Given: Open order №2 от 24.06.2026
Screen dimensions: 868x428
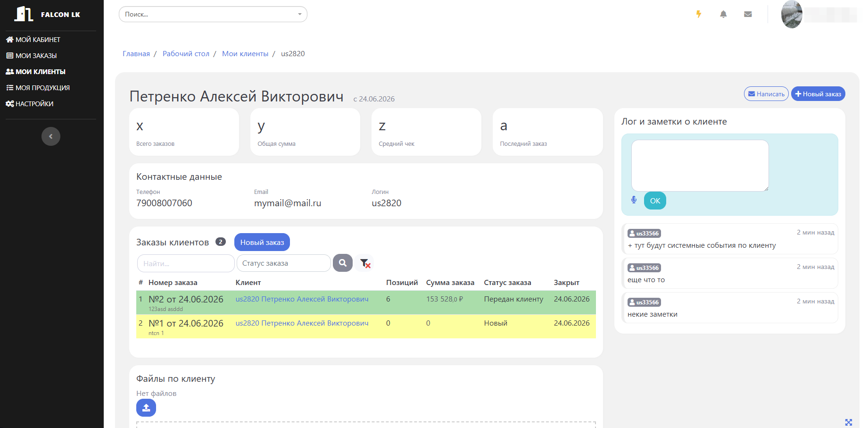Looking at the screenshot, I should pos(186,299).
